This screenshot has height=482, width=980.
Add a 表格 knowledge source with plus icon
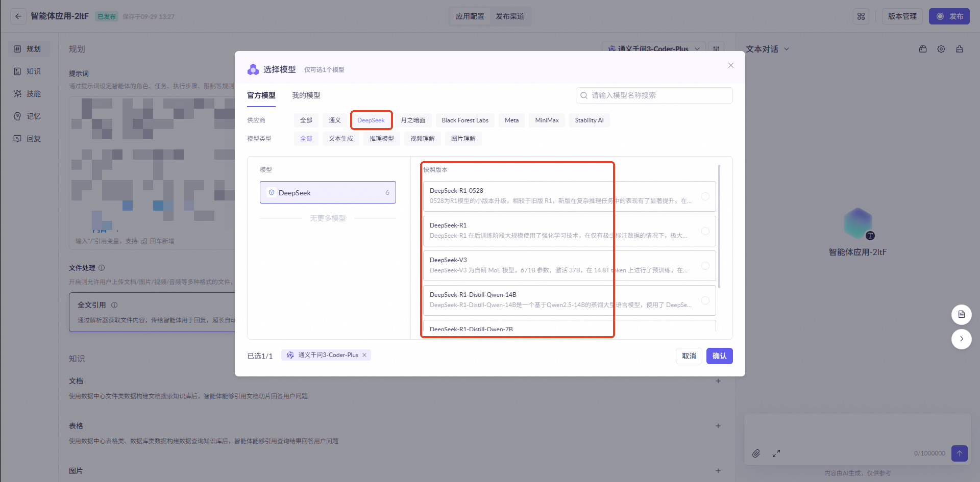click(x=718, y=426)
